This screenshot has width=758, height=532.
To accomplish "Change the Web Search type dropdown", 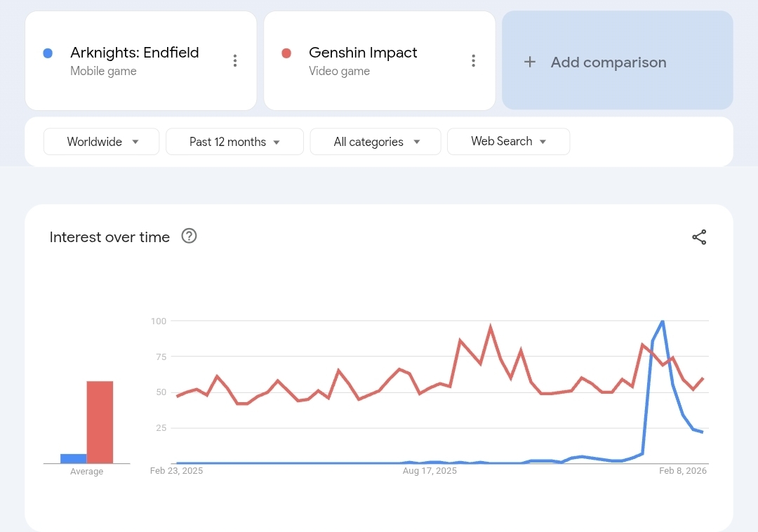I will [x=508, y=141].
